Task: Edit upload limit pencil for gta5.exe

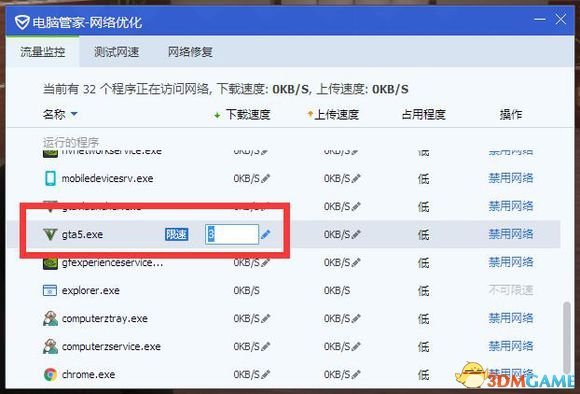Action: [356, 235]
